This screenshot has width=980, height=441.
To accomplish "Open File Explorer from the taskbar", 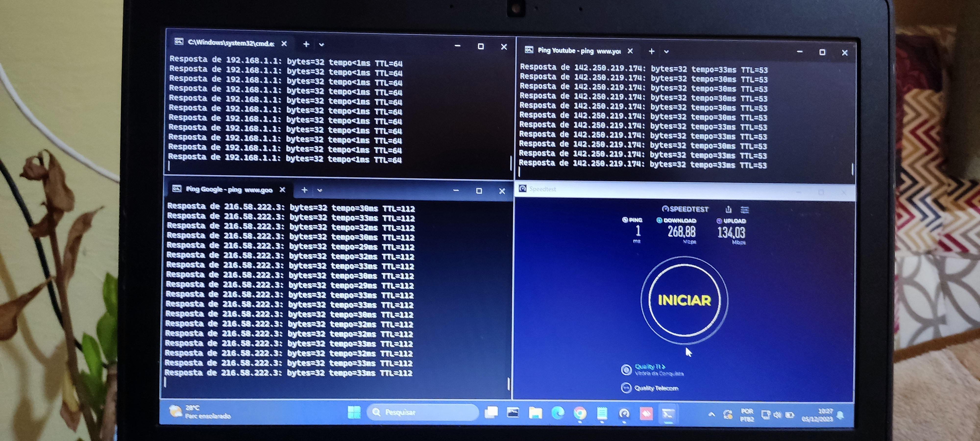I will coord(535,413).
